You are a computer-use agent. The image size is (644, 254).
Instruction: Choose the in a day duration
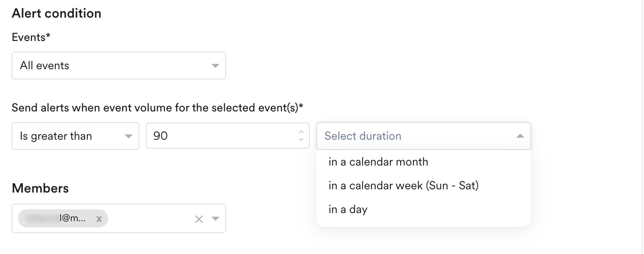click(x=347, y=209)
